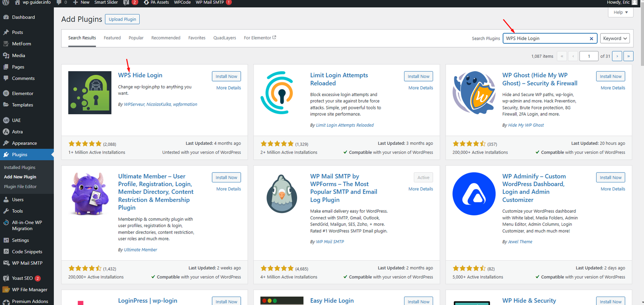The height and width of the screenshot is (305, 644).
Task: Switch to the QuadLayers tab
Action: click(225, 38)
